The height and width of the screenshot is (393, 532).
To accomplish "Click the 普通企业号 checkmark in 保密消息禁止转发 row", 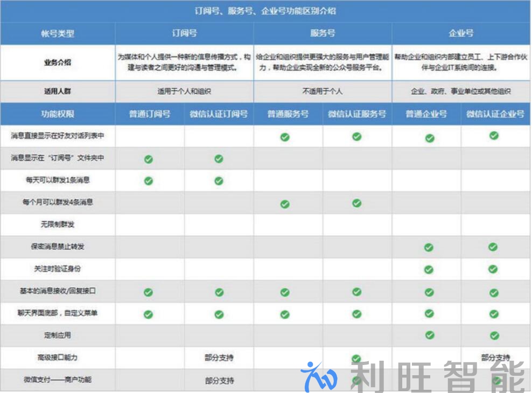I will click(x=429, y=247).
